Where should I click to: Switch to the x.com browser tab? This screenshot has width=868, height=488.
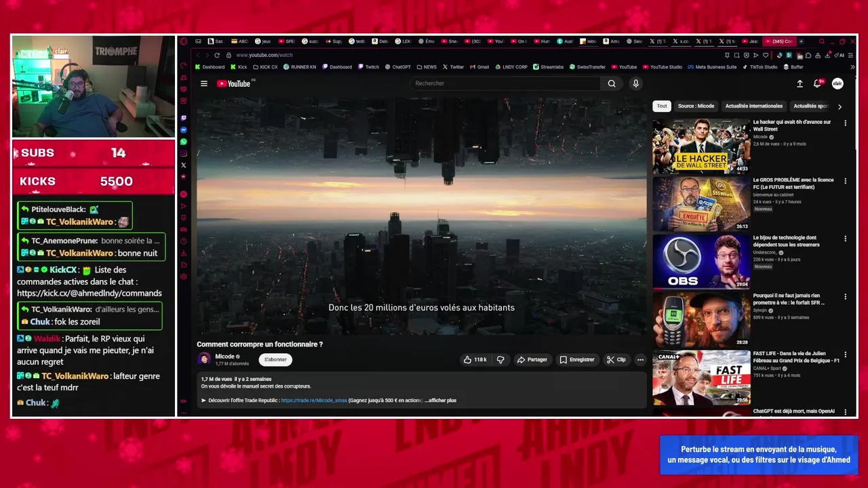tap(680, 41)
